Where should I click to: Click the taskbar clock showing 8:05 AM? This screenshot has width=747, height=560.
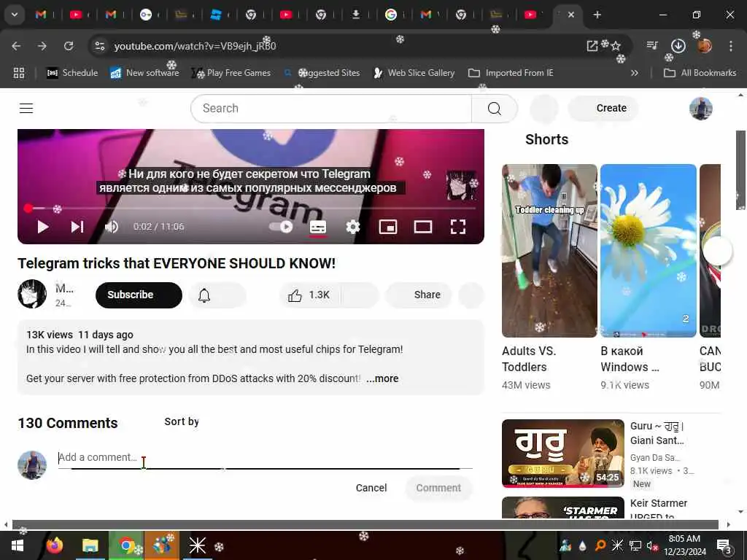684,545
